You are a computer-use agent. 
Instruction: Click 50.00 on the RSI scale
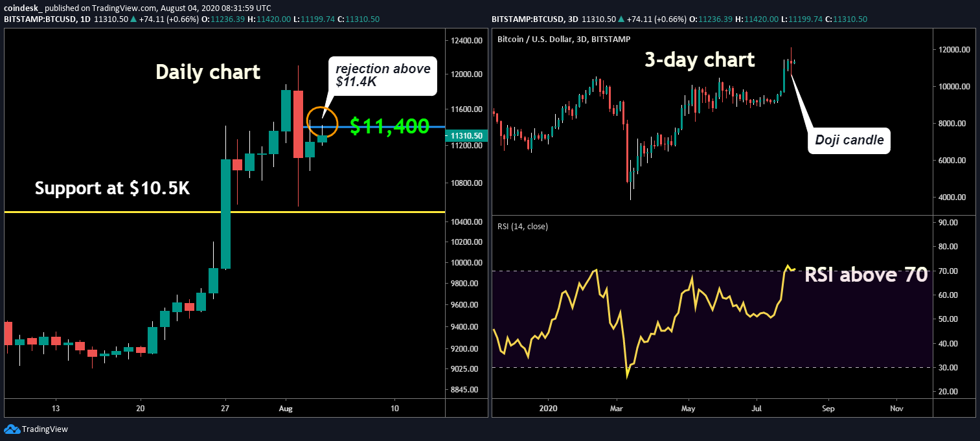coord(948,319)
